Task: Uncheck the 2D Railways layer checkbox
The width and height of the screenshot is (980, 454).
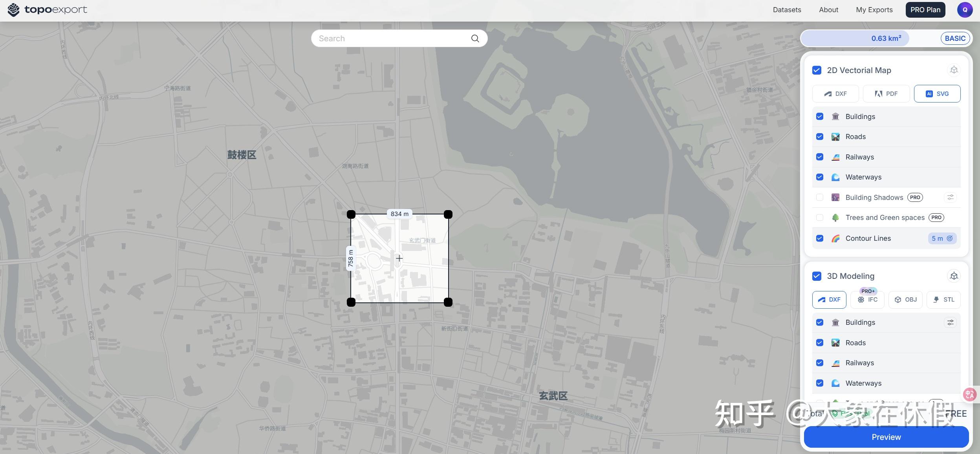Action: [820, 157]
